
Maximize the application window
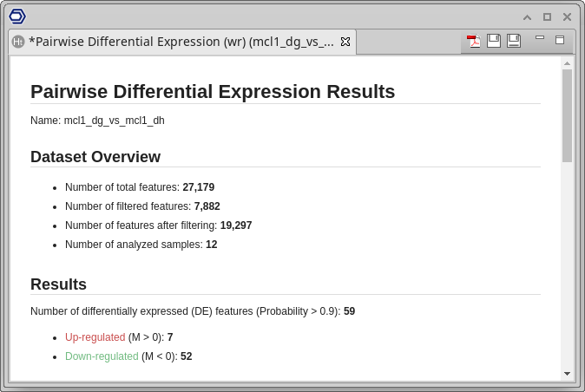point(547,16)
